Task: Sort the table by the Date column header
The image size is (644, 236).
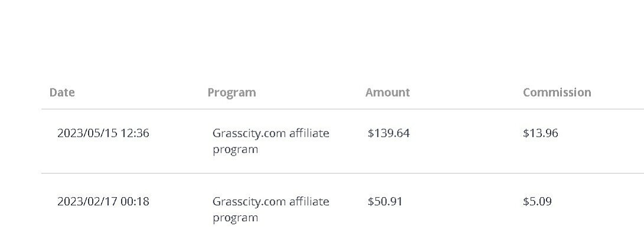Action: click(62, 93)
